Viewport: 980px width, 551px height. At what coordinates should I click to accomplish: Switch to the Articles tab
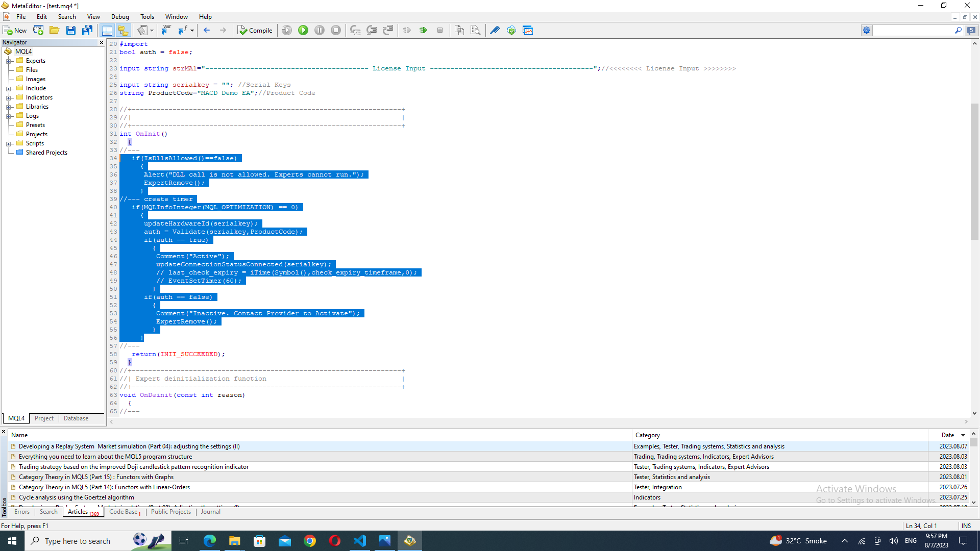(77, 512)
